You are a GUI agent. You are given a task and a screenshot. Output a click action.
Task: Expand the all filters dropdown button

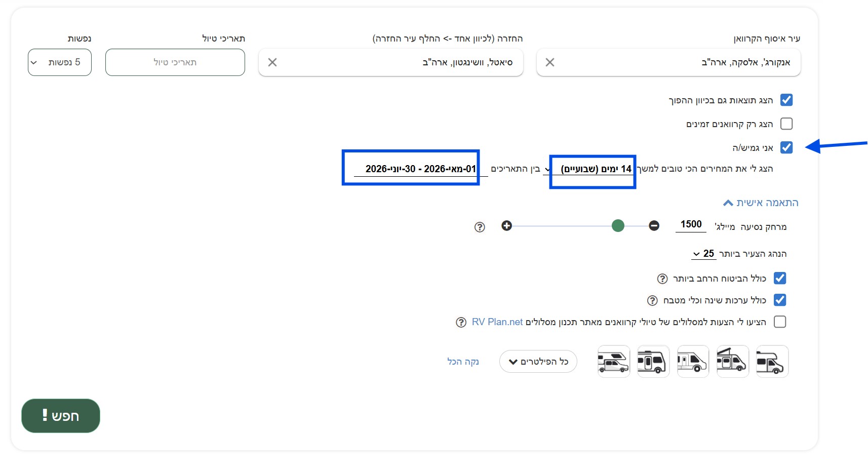[x=538, y=362]
